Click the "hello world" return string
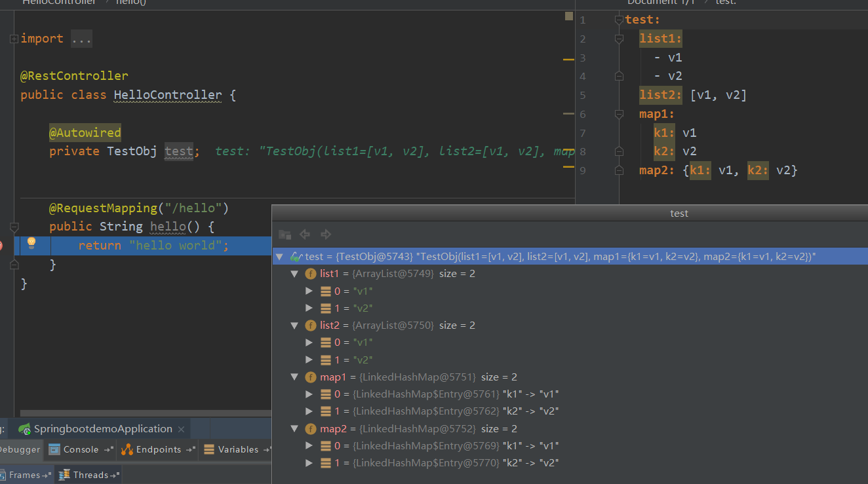 coord(176,245)
